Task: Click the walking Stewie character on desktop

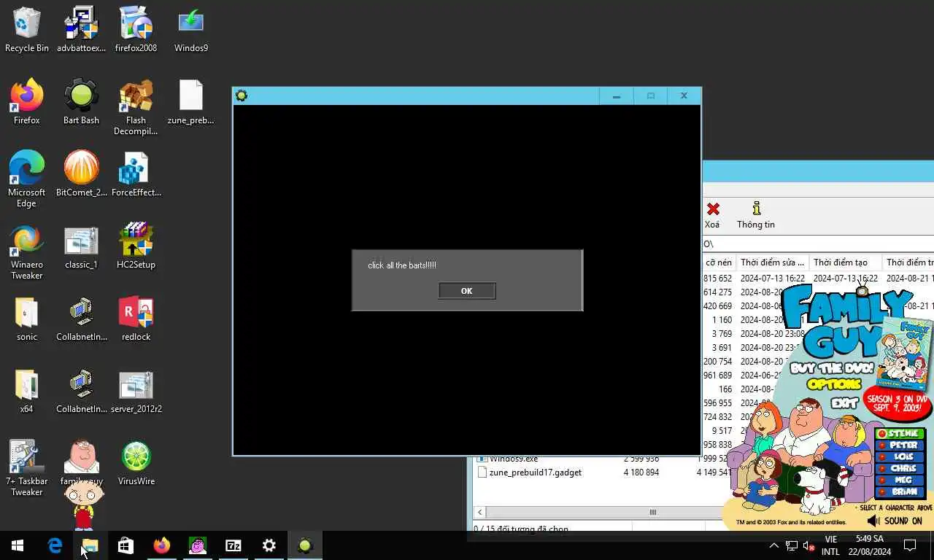Action: [x=84, y=505]
